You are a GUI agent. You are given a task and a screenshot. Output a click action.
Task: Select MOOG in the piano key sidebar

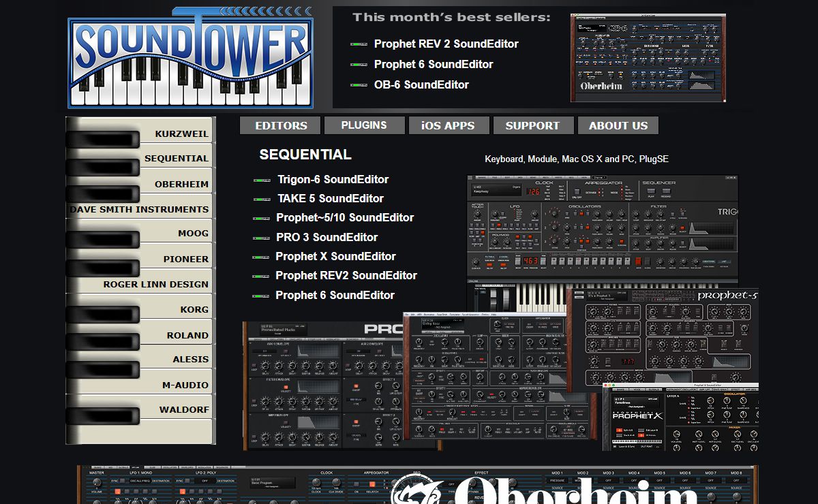193,233
